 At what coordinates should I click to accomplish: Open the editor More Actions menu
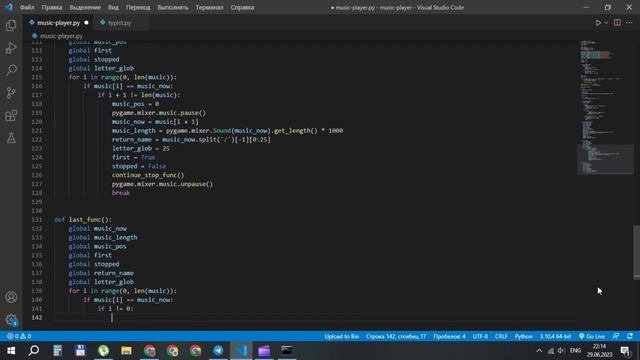point(629,23)
